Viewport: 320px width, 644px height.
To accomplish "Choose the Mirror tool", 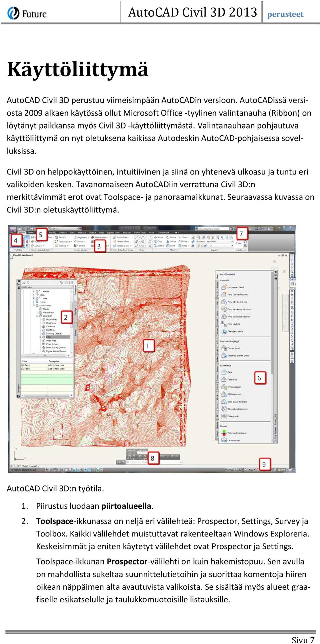I will (172, 241).
